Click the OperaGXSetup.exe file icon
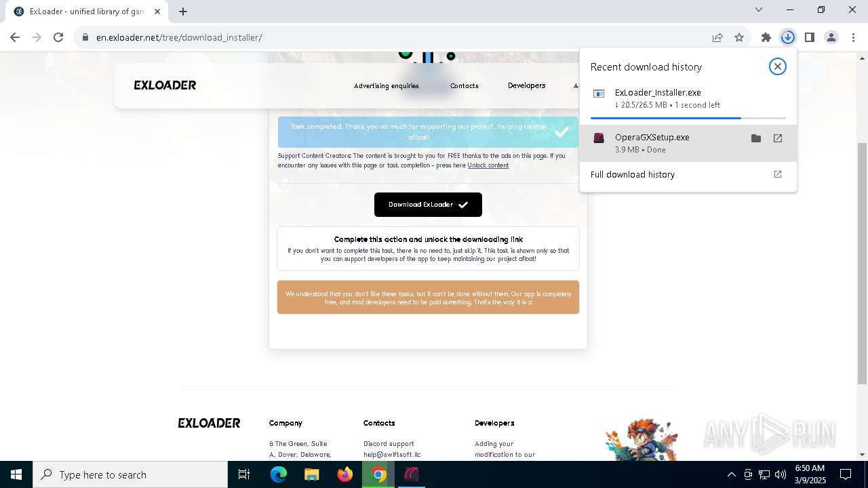868x488 pixels. point(598,138)
